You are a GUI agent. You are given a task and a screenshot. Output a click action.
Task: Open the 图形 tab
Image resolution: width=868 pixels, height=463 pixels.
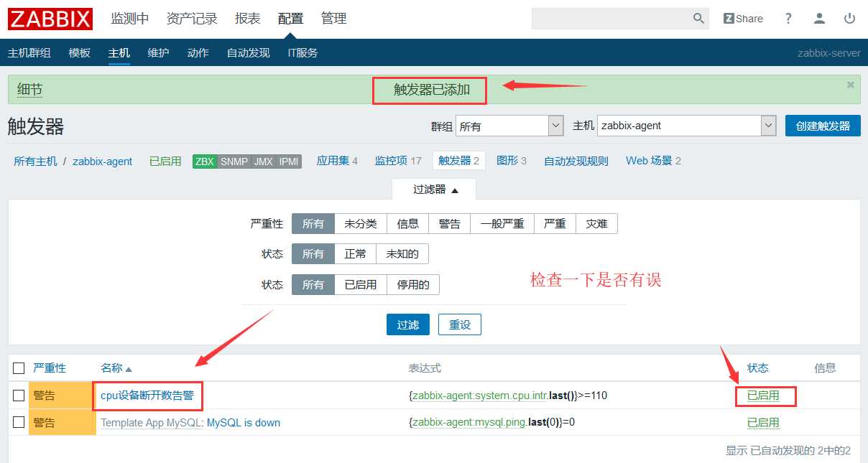click(x=507, y=161)
